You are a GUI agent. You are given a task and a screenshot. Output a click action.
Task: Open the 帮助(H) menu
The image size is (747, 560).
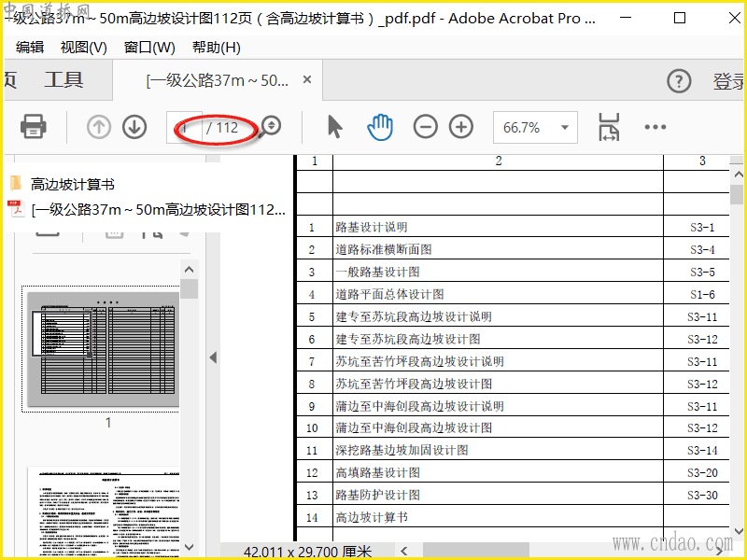[217, 48]
